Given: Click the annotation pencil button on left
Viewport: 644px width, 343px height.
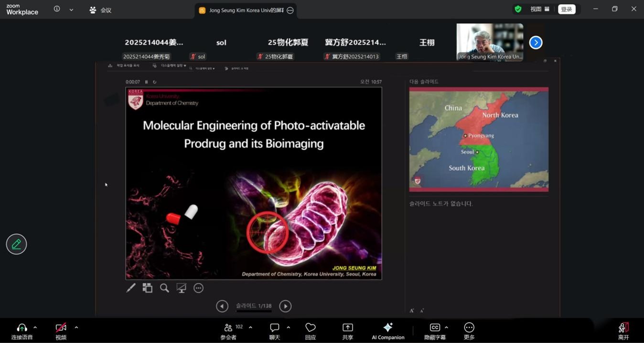Looking at the screenshot, I should pyautogui.click(x=16, y=244).
